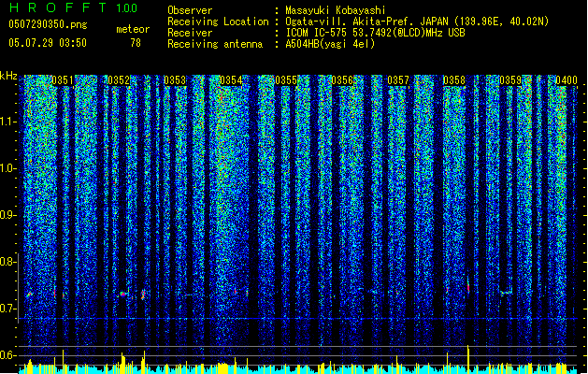Click observer name Masayuki Kobayashi
This screenshot has height=374, width=588.
[335, 10]
